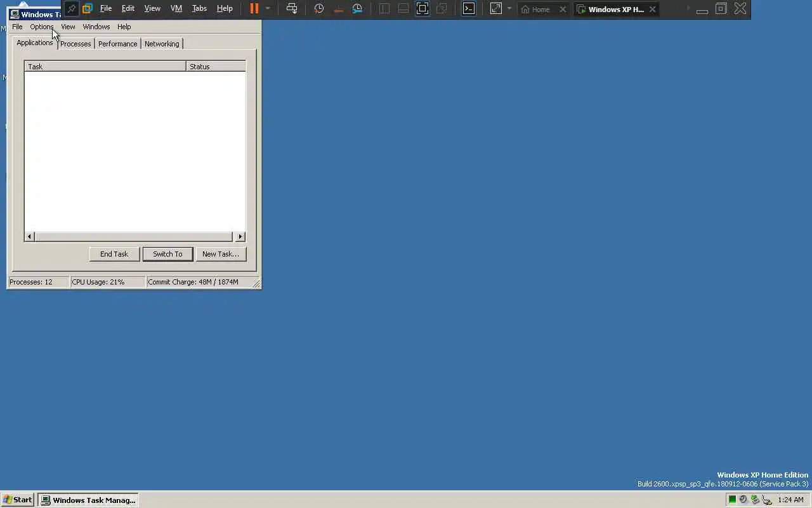Click the task list left scroll arrow

pos(30,237)
